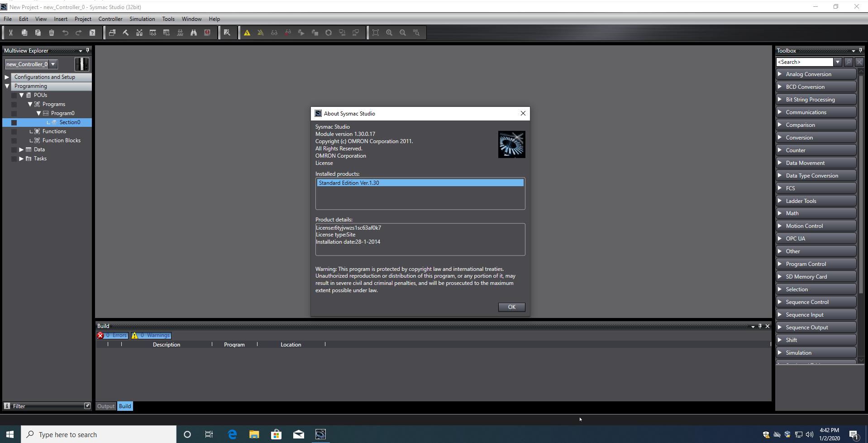
Task: Toggle the 0 Warnings filter in Build
Action: 151,336
